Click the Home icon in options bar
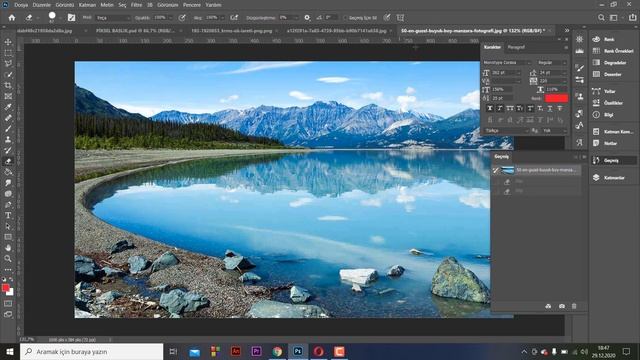640x360 pixels. pos(12,18)
